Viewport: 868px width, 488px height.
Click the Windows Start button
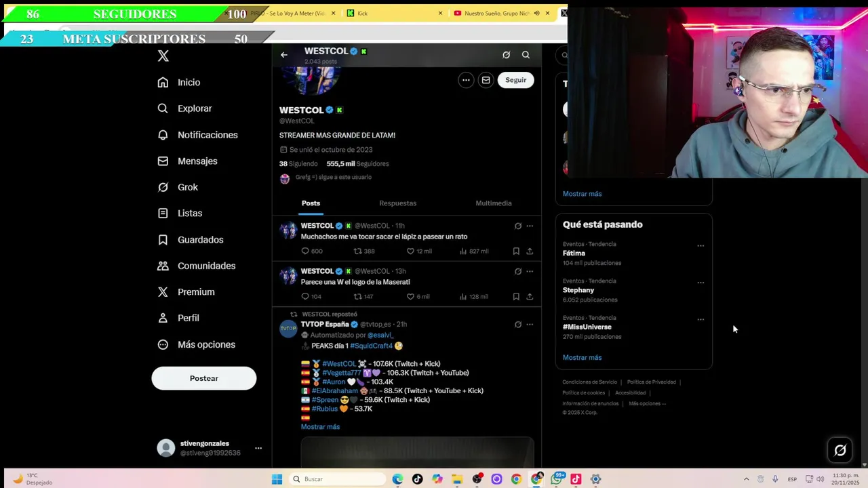277,479
